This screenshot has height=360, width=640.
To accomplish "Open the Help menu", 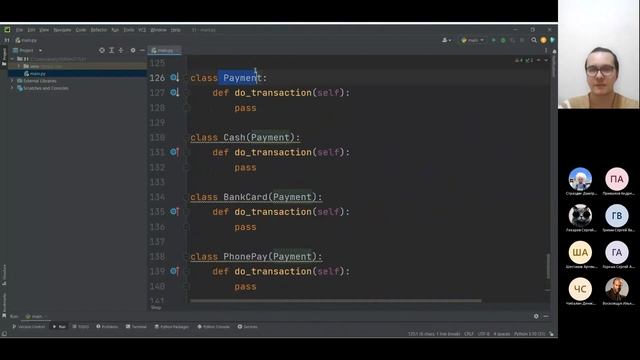I will (176, 30).
